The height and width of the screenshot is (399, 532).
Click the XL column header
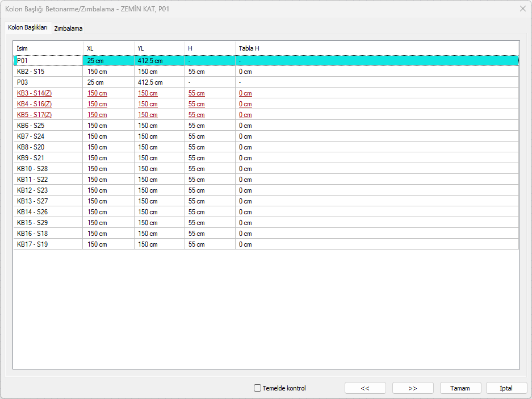tap(90, 48)
